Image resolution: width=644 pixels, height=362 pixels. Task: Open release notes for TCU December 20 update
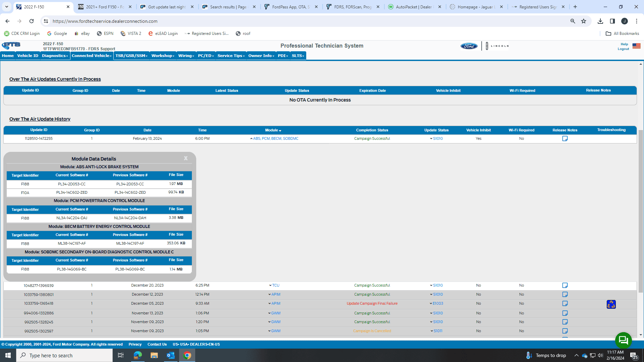click(x=565, y=286)
